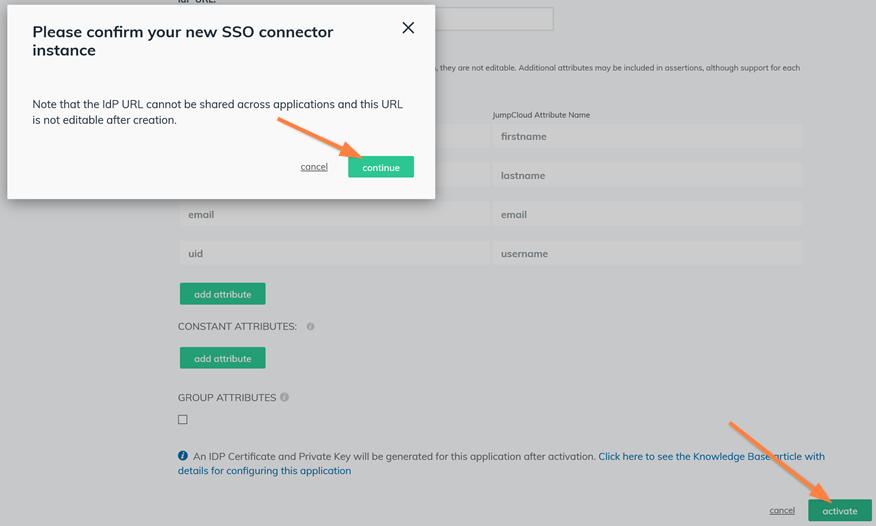876x526 pixels.
Task: Click blue info icon before IDP Certificate note
Action: pyautogui.click(x=183, y=456)
